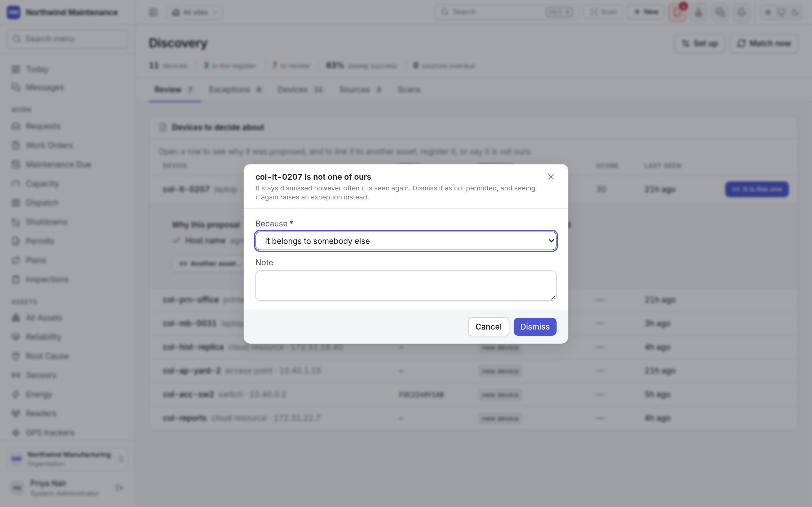Screen dimensions: 812x507
Task: Expand the Northwind Manufacturing organisation switcher
Action: click(67, 459)
